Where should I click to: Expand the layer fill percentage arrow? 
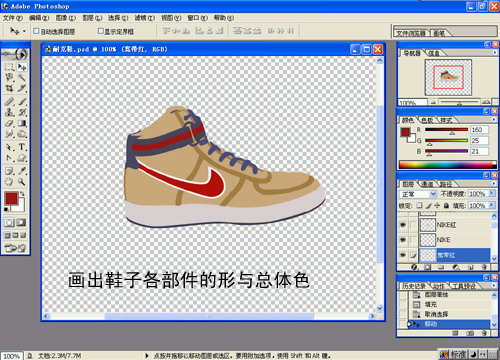tap(491, 205)
